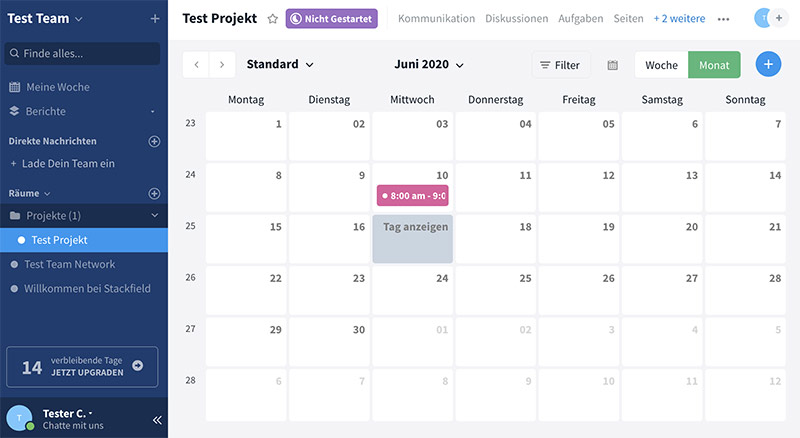Collapse the sidebar with double-arrow icon
Screen dimensions: 800x438
tap(156, 420)
